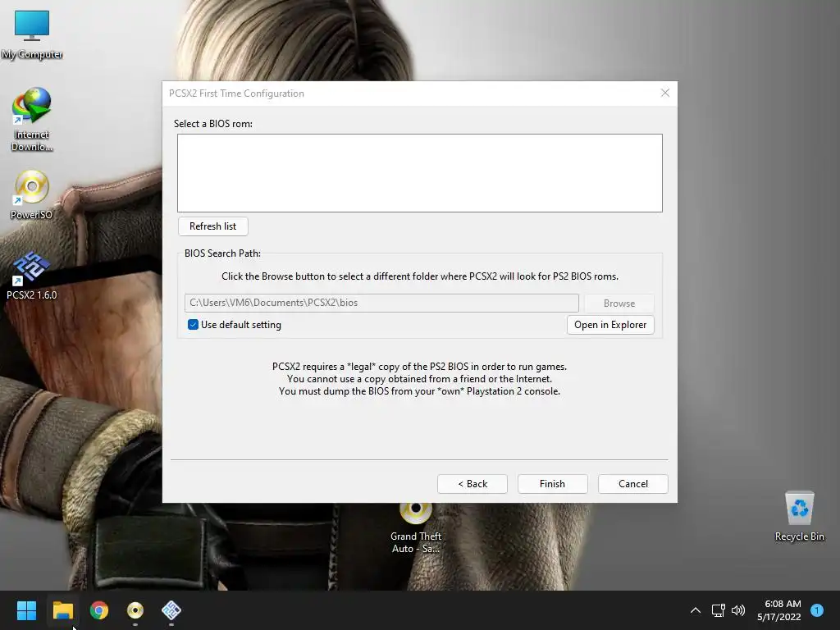Select the PCSX2 1.6.0 desktop shortcut
This screenshot has height=630, width=840.
(32, 276)
